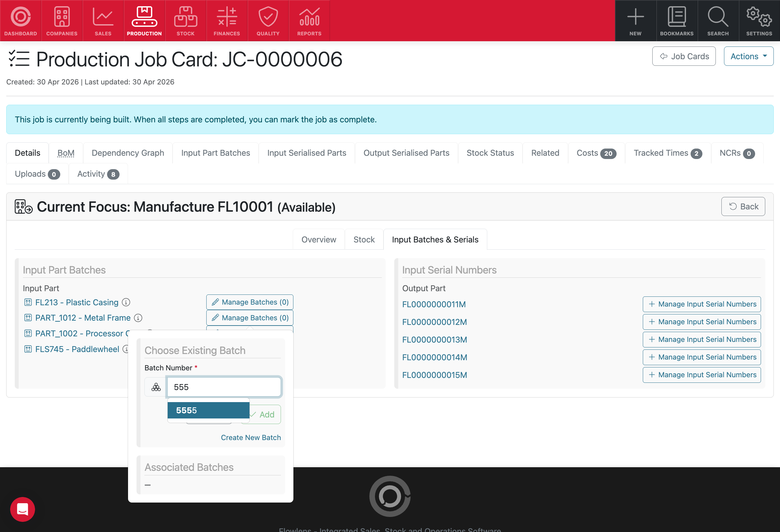Manage Input Serial Numbers for FL0000000013M
The image size is (780, 532).
pos(701,340)
